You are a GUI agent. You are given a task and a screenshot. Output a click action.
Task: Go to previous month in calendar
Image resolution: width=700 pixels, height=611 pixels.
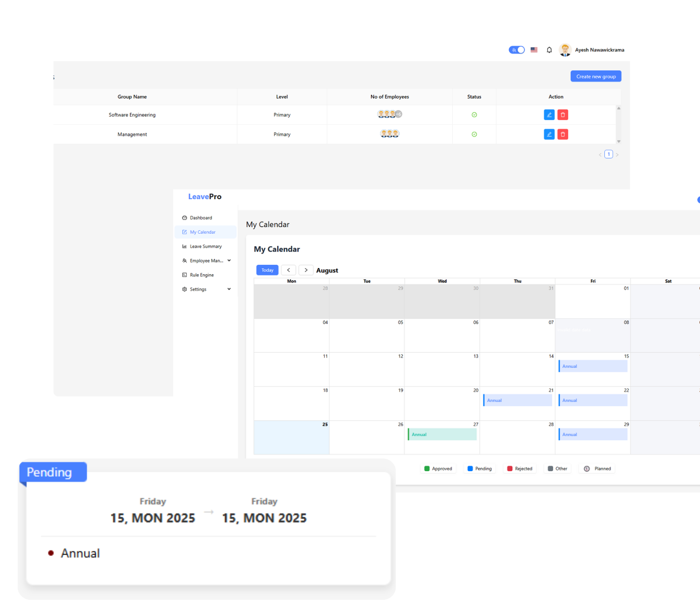click(288, 270)
